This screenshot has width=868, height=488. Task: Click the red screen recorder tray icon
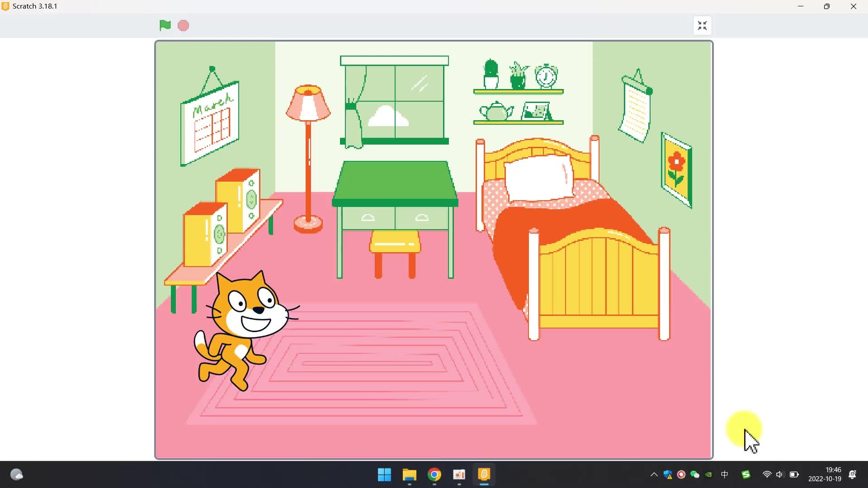[x=681, y=474]
